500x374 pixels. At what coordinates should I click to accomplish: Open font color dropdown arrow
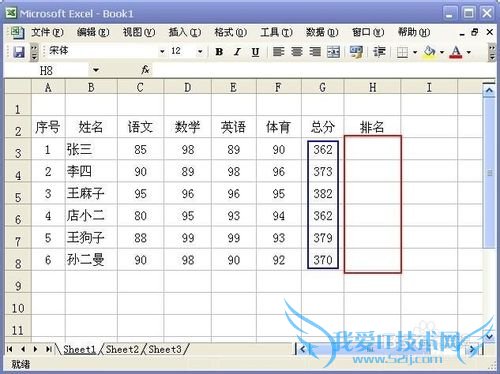pos(469,52)
